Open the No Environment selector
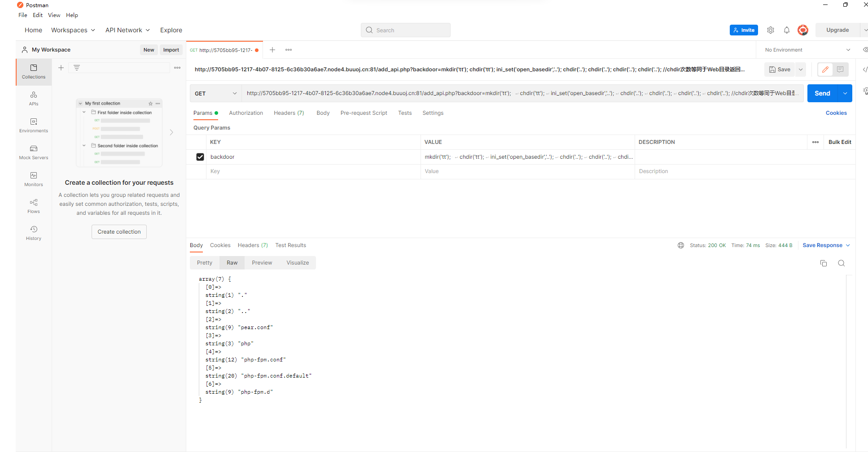This screenshot has height=452, width=868. (807, 50)
